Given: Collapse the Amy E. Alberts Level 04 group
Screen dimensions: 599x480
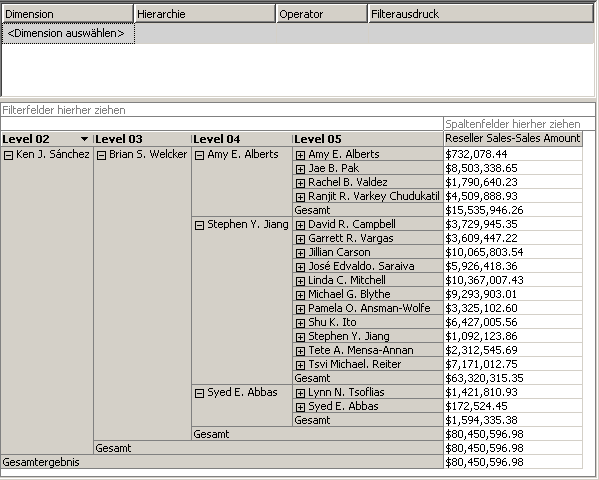Looking at the screenshot, I should click(x=199, y=155).
